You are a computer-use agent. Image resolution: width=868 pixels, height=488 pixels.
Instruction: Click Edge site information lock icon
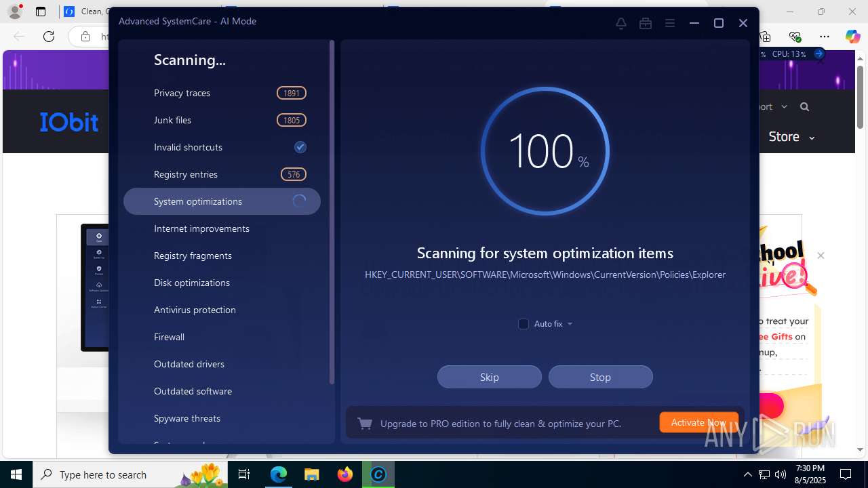click(85, 37)
